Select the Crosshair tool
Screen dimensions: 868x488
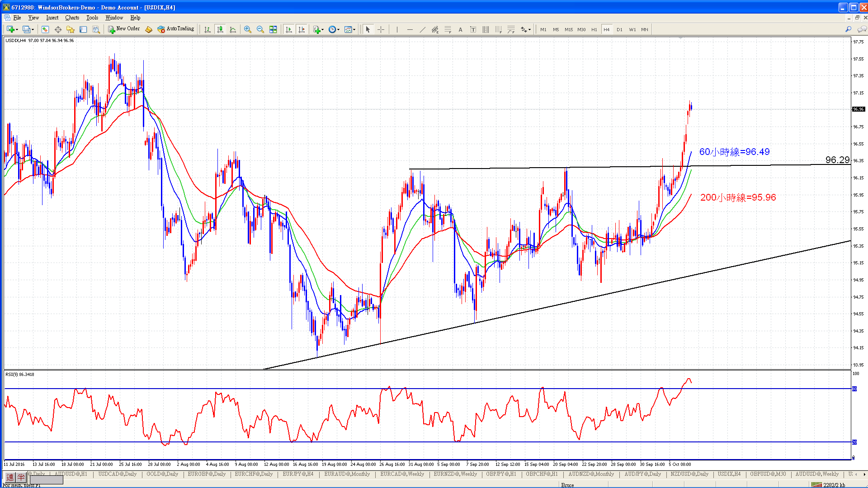[381, 29]
